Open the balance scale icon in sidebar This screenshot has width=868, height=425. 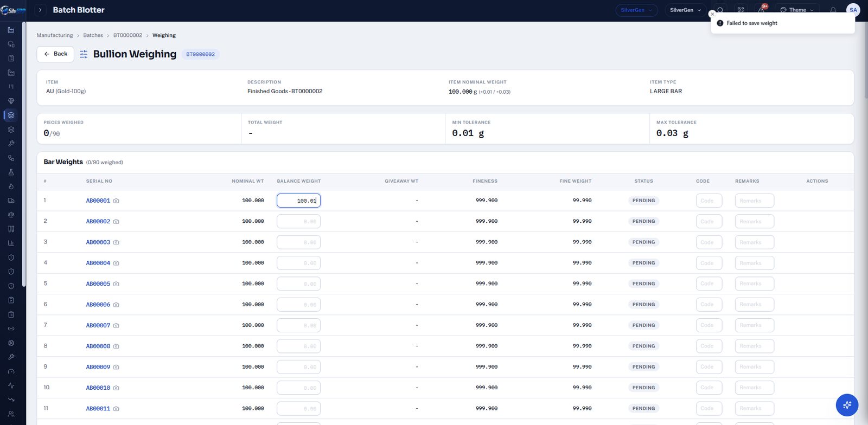point(11,215)
